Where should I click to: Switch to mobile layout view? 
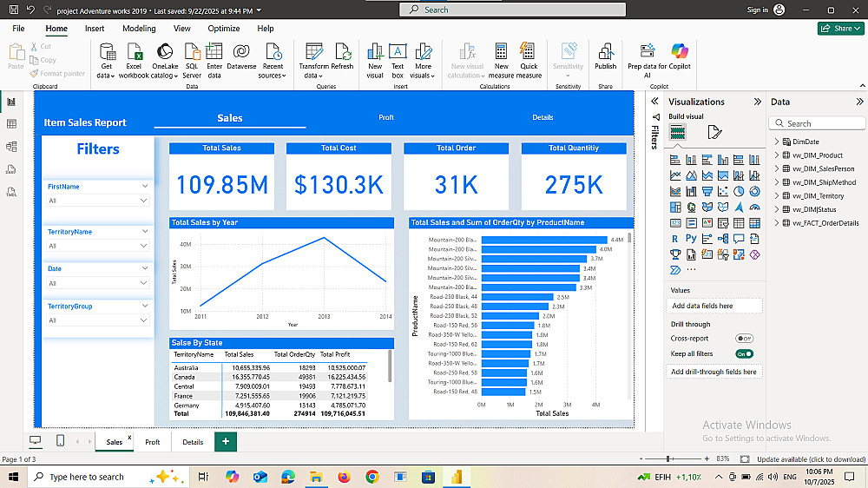click(60, 441)
